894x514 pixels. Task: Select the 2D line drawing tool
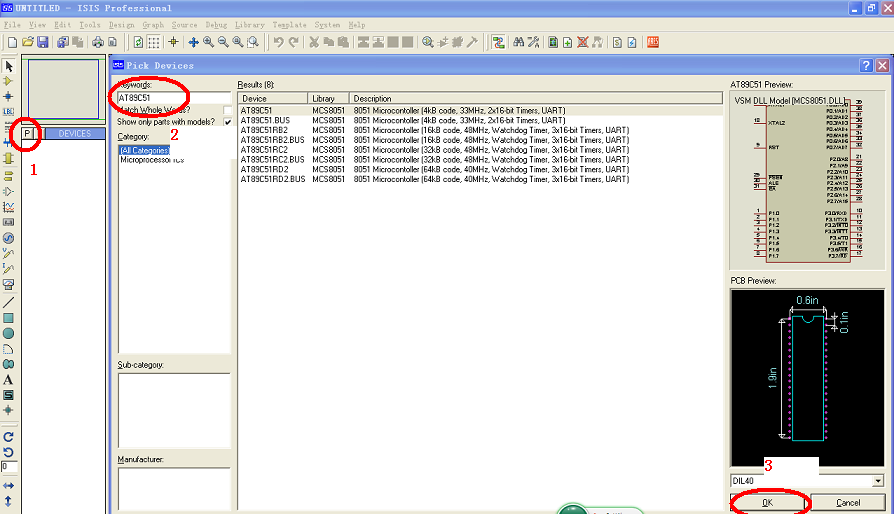pos(9,301)
